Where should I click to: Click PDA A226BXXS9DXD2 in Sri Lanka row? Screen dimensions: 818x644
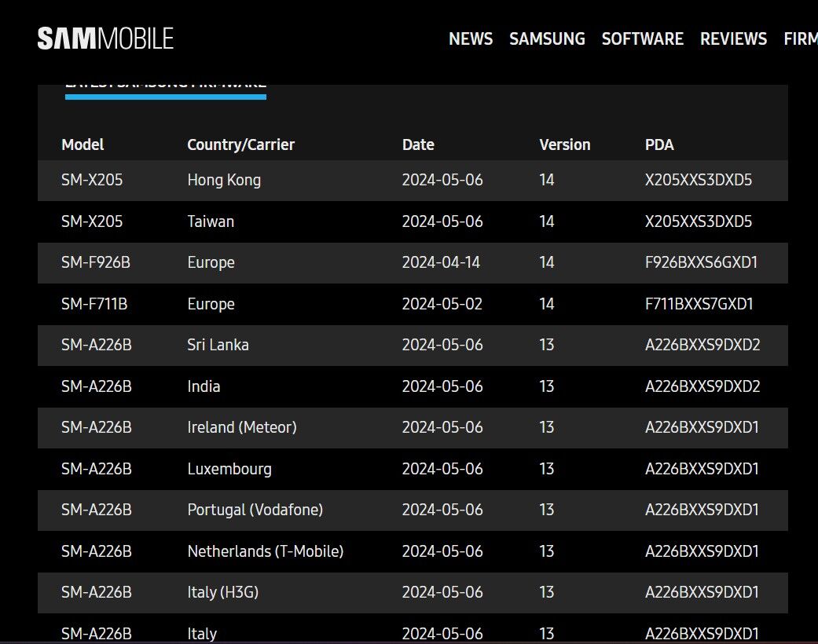(x=702, y=345)
